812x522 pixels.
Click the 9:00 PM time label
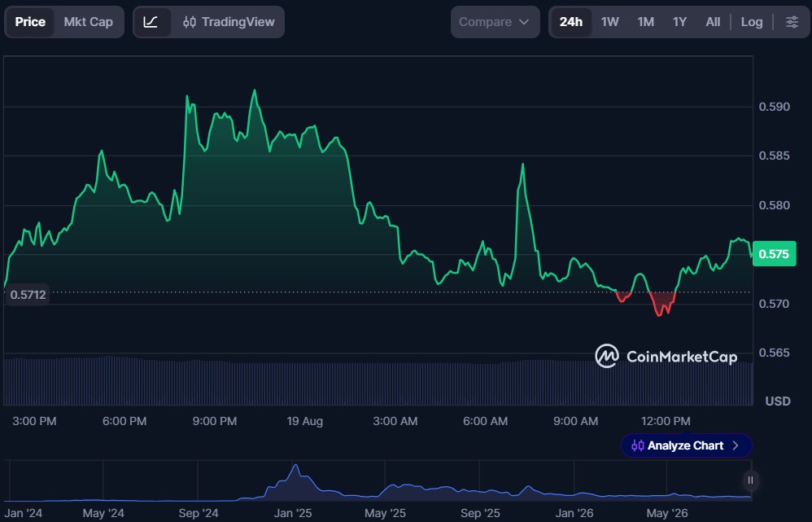click(215, 421)
